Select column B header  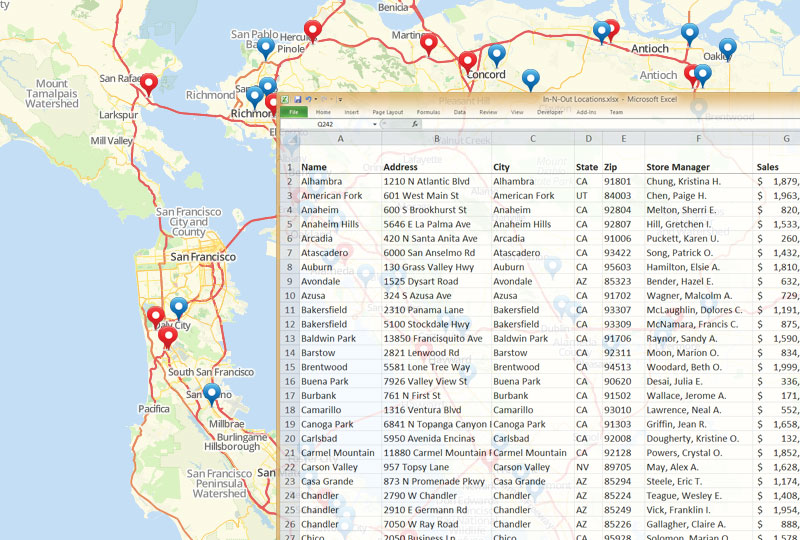click(x=437, y=139)
